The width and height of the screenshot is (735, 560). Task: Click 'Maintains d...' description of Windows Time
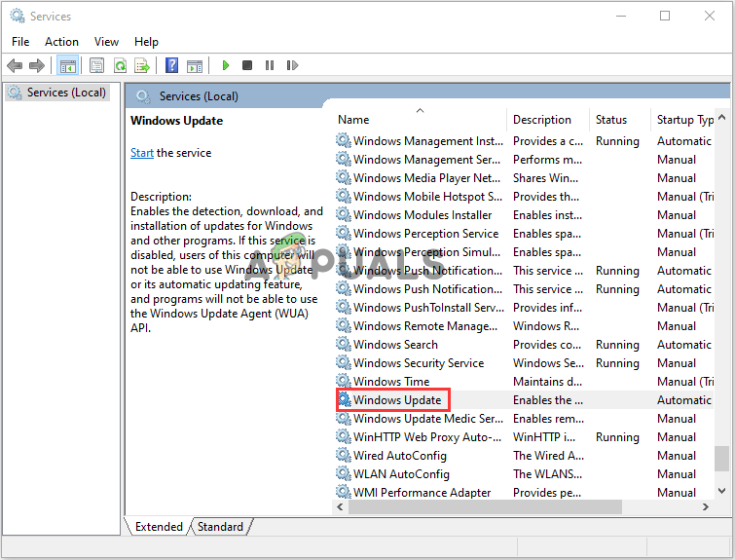point(547,382)
